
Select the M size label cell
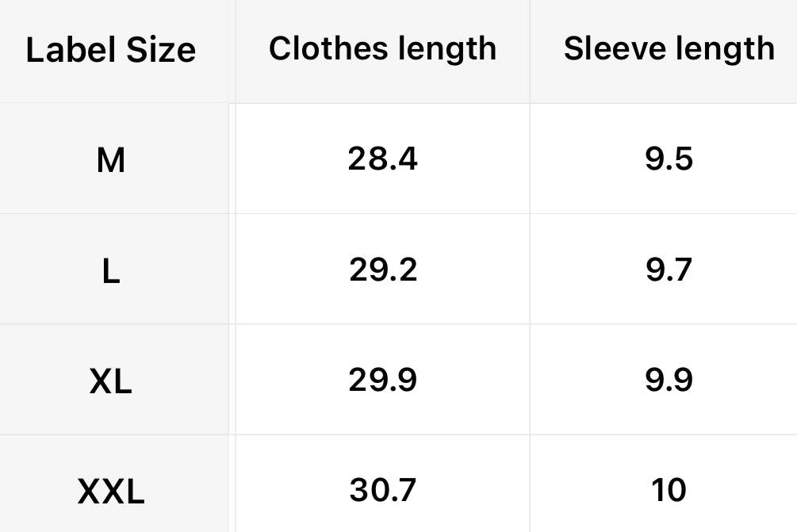click(111, 161)
